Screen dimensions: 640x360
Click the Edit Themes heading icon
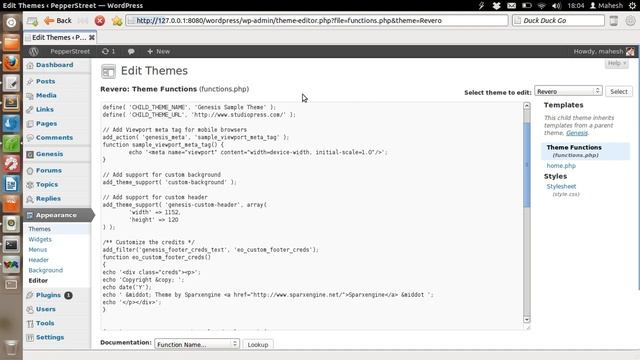(109, 71)
